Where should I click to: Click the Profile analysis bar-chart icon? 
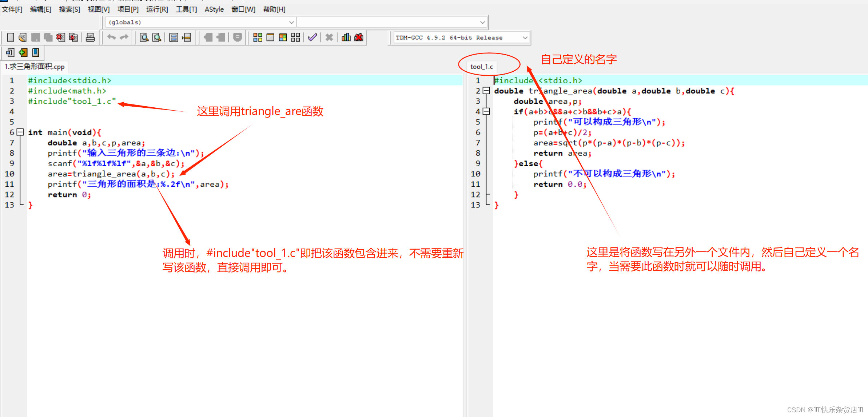pyautogui.click(x=346, y=37)
